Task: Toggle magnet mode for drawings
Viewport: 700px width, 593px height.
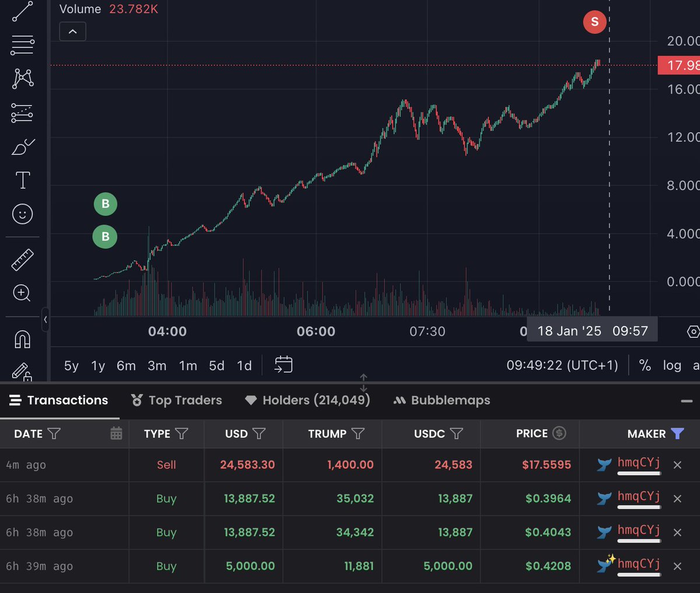Action: click(x=22, y=339)
